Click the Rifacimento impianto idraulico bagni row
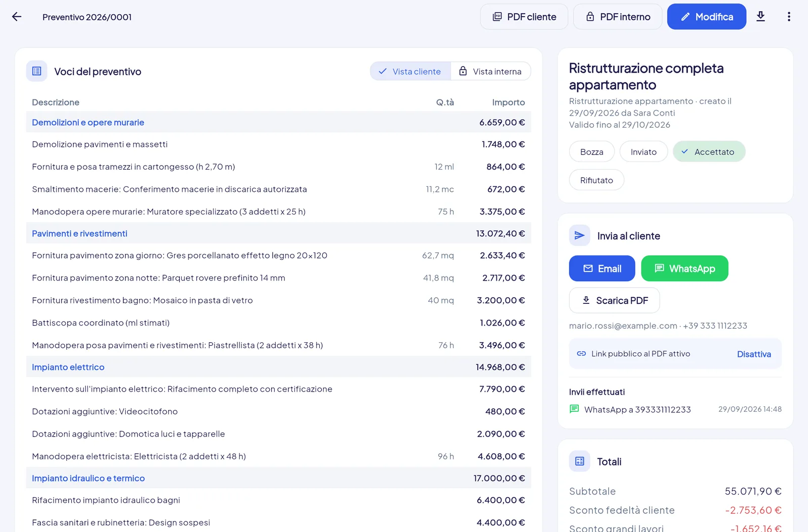Viewport: 808px width, 532px height. pos(279,500)
